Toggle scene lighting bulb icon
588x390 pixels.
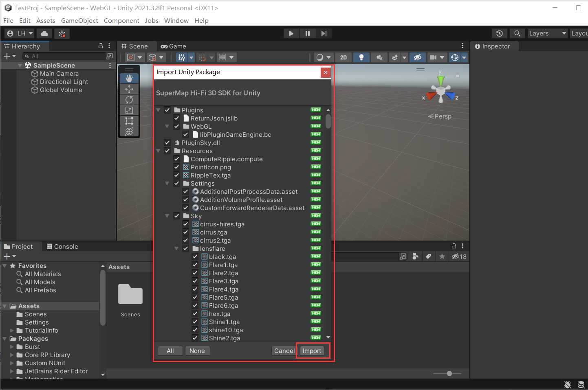coord(361,57)
